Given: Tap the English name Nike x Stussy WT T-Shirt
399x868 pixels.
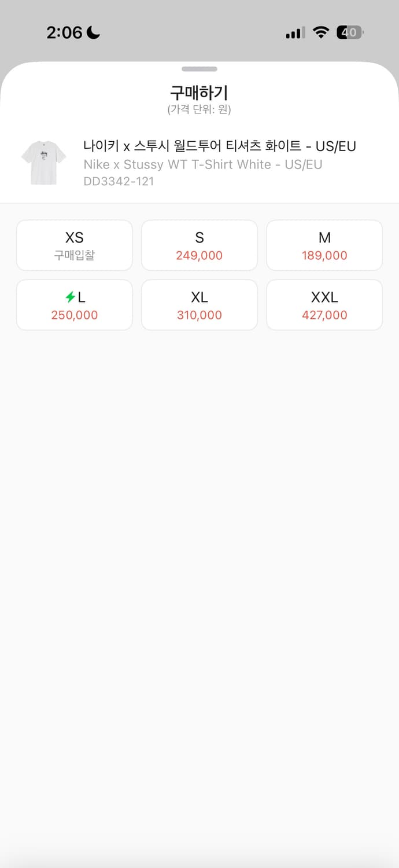Looking at the screenshot, I should 202,164.
